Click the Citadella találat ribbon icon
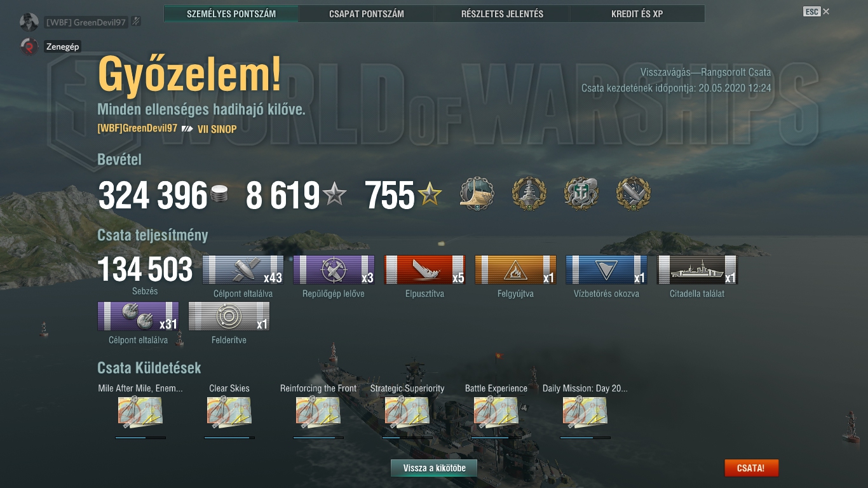868x488 pixels. tap(698, 270)
